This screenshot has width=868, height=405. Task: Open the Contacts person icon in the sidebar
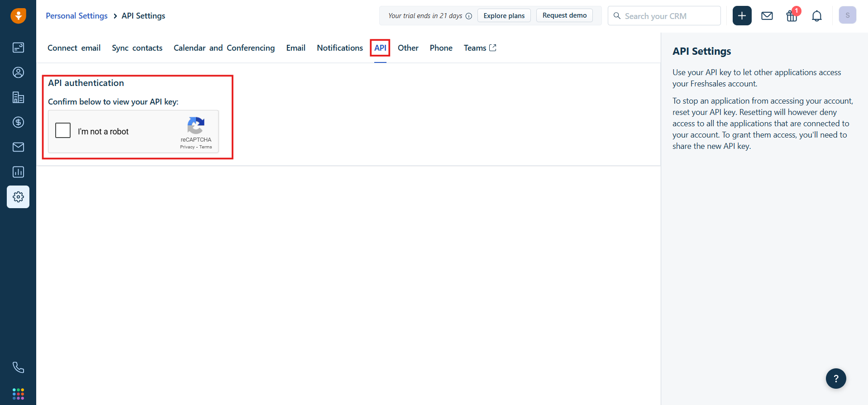[18, 72]
